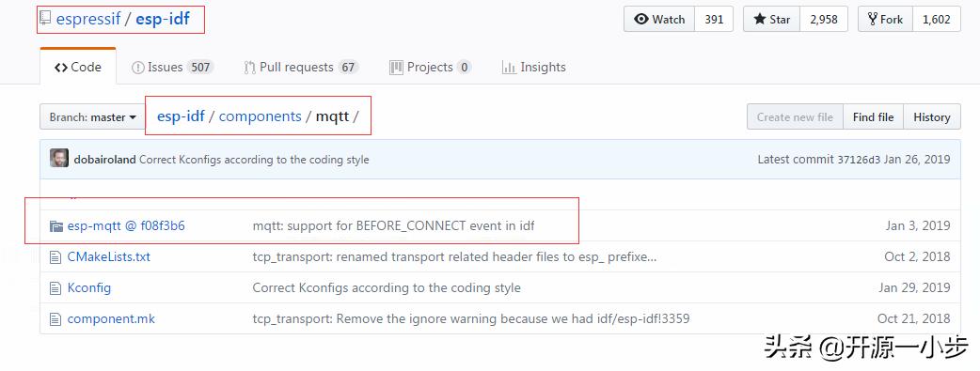Screen dimensions: 980x371
Task: Click the Oct 2, 2018 date
Action: click(x=917, y=256)
